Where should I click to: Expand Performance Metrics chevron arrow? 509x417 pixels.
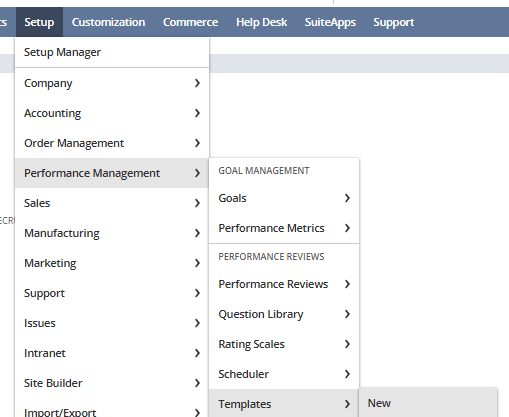(x=347, y=228)
